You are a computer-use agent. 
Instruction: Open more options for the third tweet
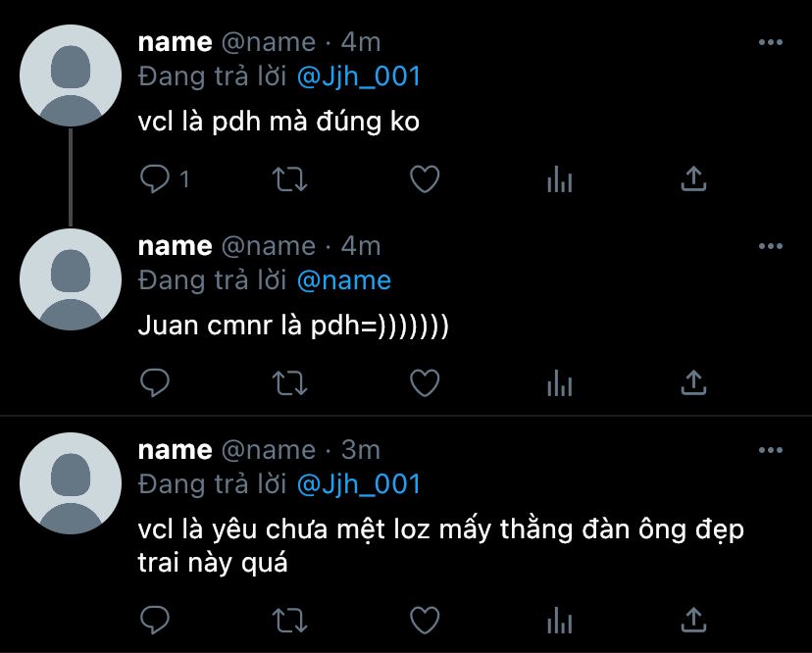tap(771, 450)
